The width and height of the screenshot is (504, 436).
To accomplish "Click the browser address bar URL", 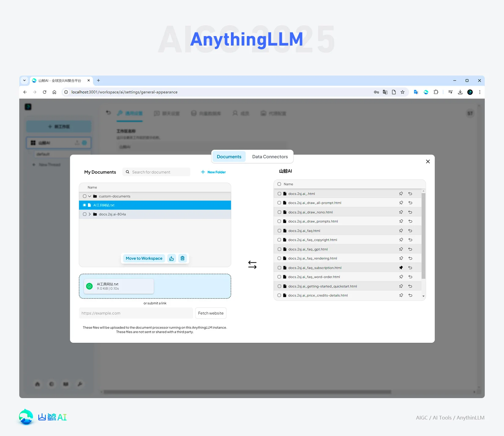I will coord(124,92).
